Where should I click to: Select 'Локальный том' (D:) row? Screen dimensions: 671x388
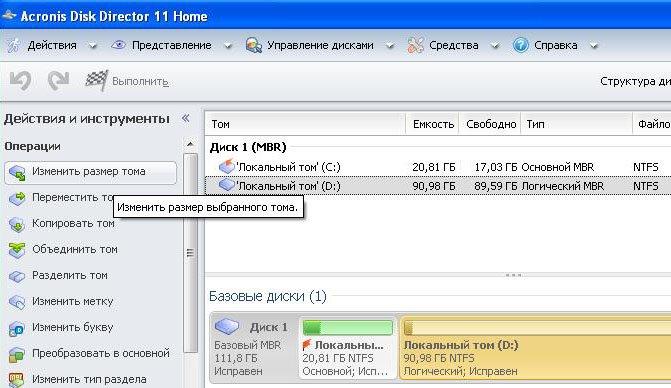click(438, 186)
